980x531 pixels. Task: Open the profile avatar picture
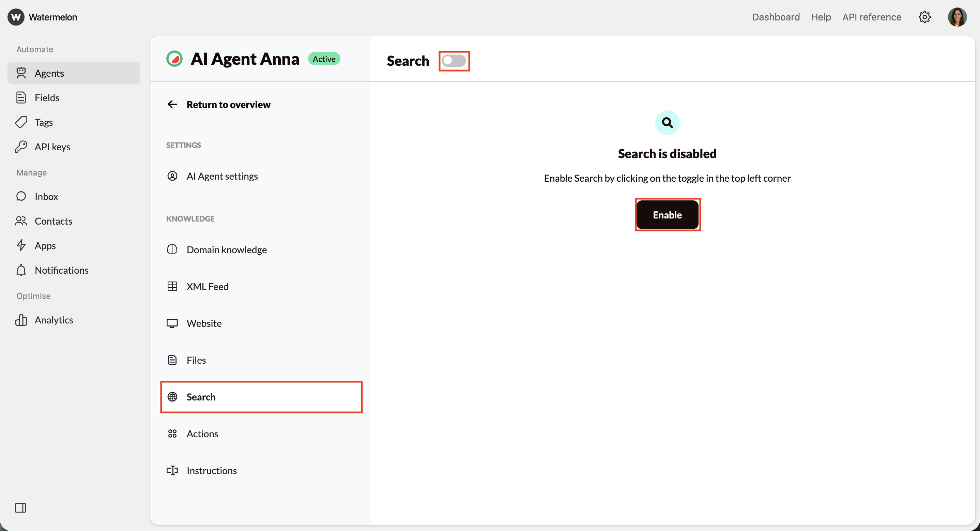957,17
